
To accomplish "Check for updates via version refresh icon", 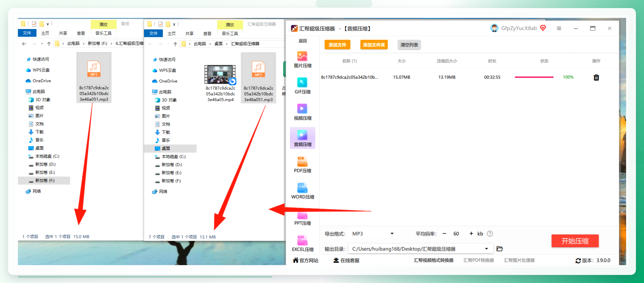I will pyautogui.click(x=578, y=261).
